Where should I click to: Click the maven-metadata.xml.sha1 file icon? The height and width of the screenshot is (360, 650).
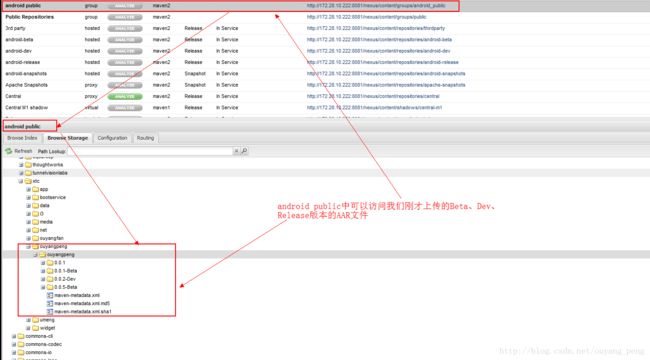point(50,311)
